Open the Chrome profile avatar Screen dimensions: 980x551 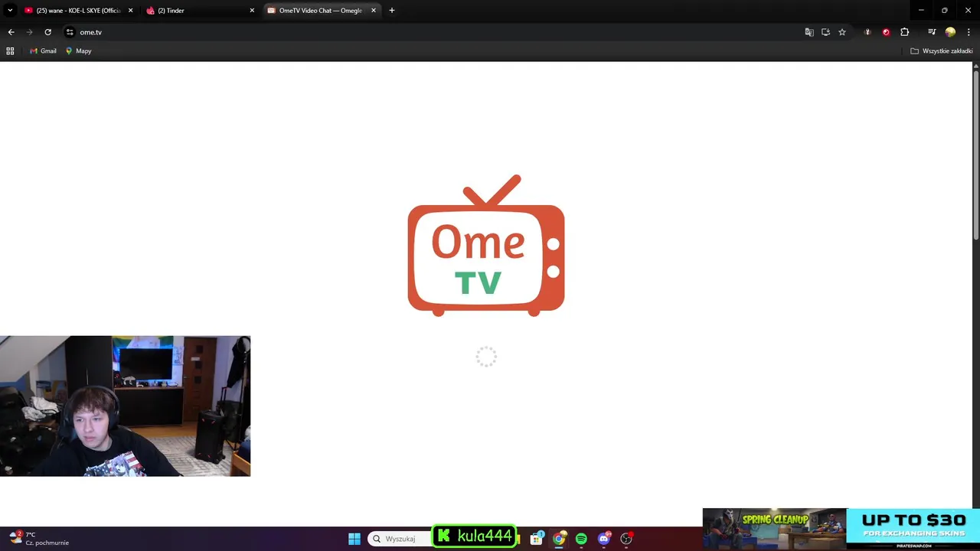[x=950, y=32]
